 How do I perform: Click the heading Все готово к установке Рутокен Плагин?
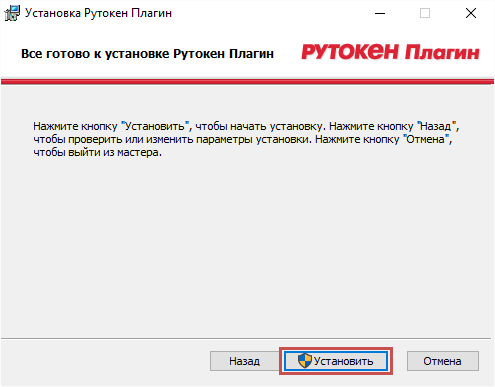coord(147,54)
